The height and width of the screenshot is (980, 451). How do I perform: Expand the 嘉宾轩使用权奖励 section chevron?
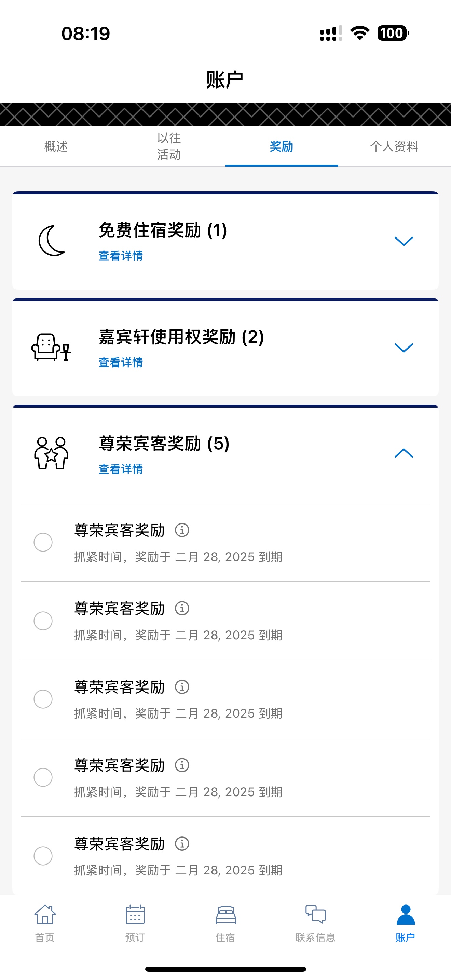tap(404, 347)
